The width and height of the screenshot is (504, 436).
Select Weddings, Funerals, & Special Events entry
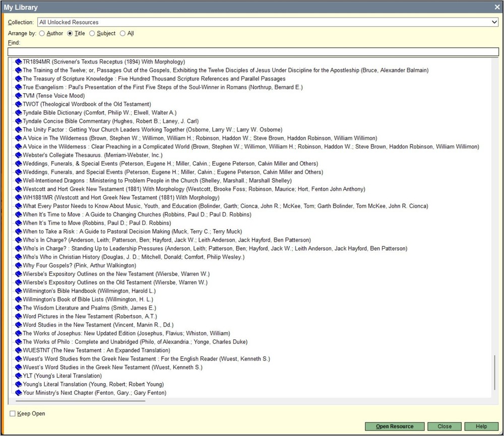click(170, 164)
